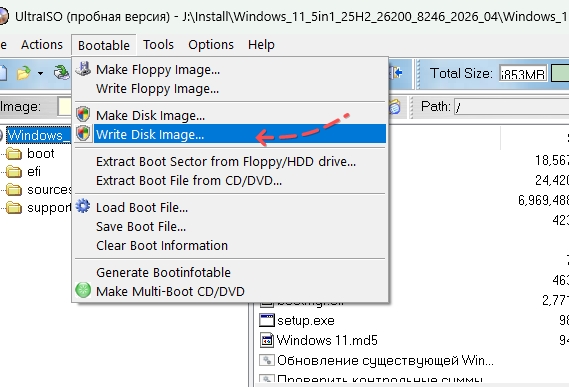Screen dimensions: 569x387
Task: Open the Tools menu
Action: tap(158, 45)
